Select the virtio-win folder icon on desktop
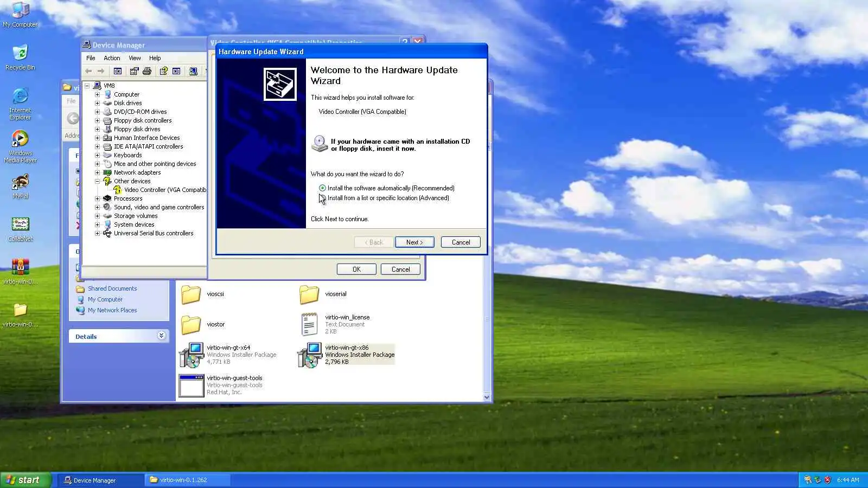This screenshot has height=488, width=868. 20,314
